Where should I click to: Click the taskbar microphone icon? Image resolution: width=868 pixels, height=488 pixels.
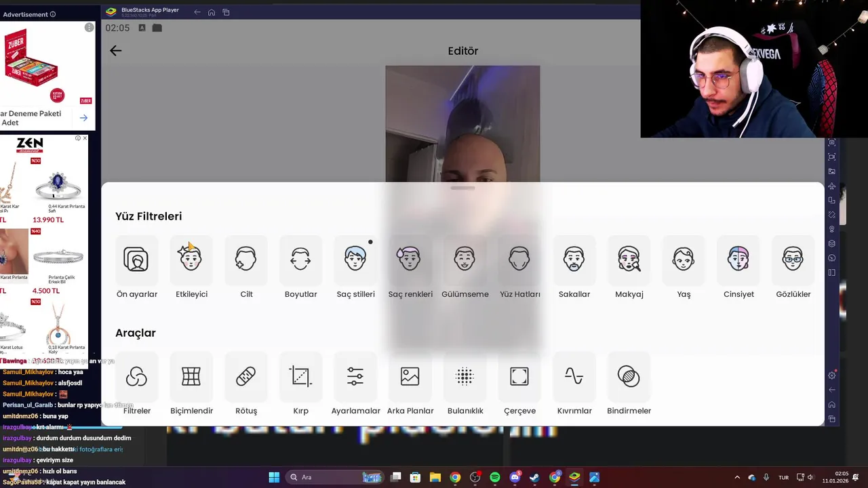pos(766,477)
